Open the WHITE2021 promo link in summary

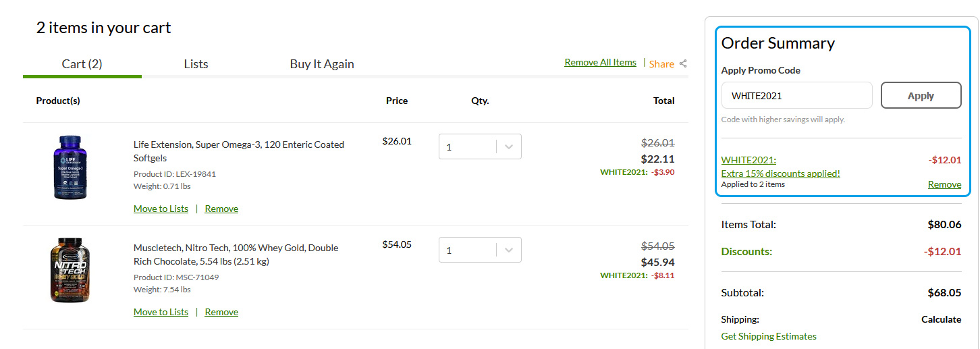(748, 160)
